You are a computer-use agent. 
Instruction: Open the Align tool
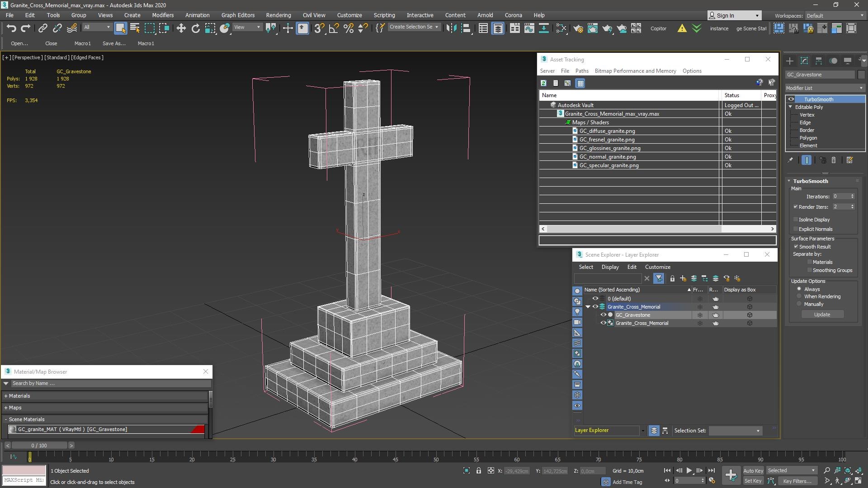tap(466, 28)
